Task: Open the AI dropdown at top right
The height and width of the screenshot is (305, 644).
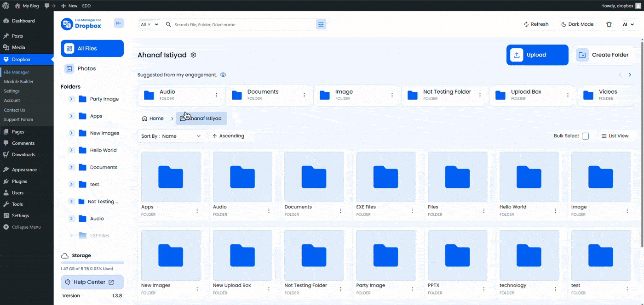Action: (628, 24)
